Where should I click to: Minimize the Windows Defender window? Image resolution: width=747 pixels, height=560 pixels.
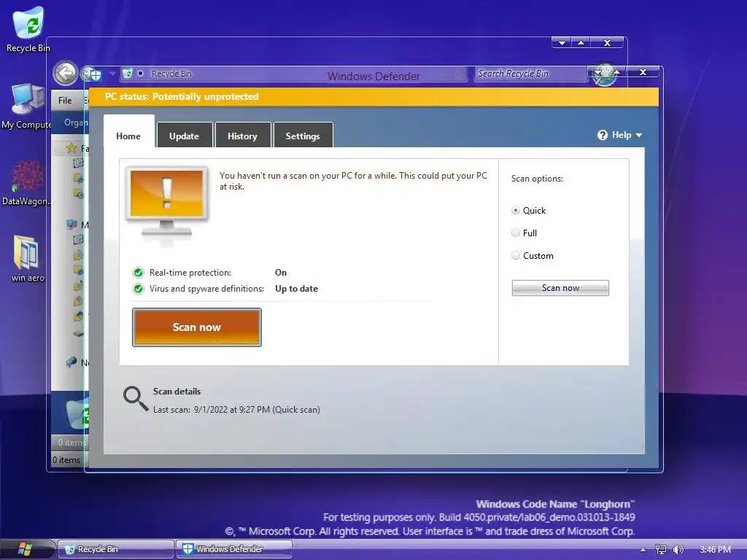598,72
